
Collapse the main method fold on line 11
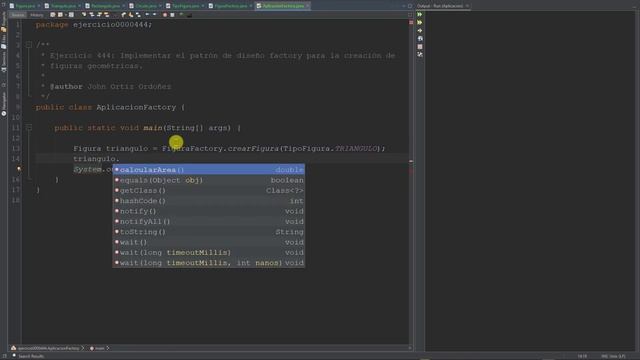pyautogui.click(x=29, y=128)
